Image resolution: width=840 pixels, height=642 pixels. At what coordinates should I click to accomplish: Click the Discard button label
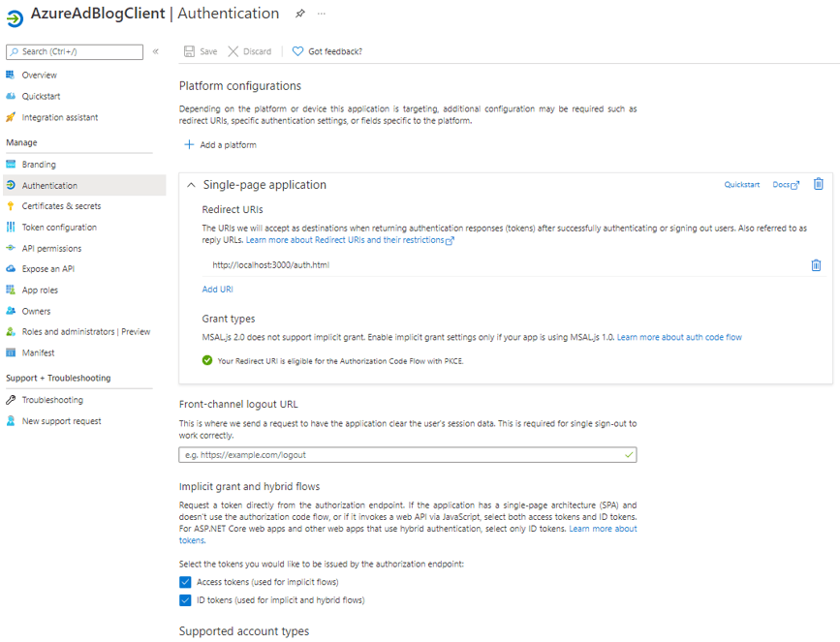click(x=257, y=51)
